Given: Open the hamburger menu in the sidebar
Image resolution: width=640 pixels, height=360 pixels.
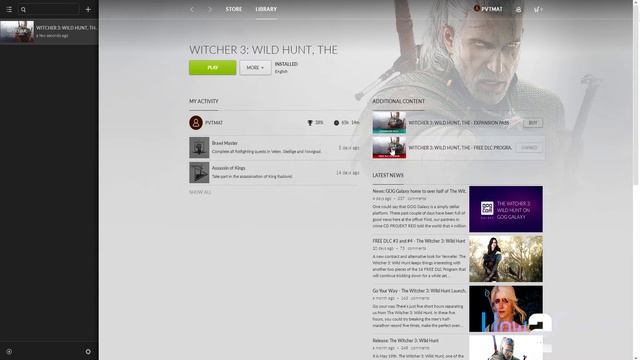Looking at the screenshot, I should point(9,9).
